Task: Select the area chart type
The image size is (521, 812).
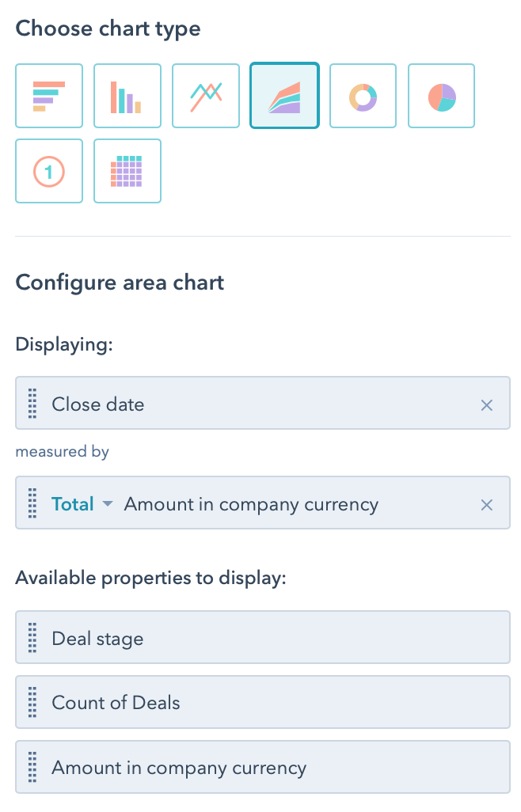Action: 283,95
